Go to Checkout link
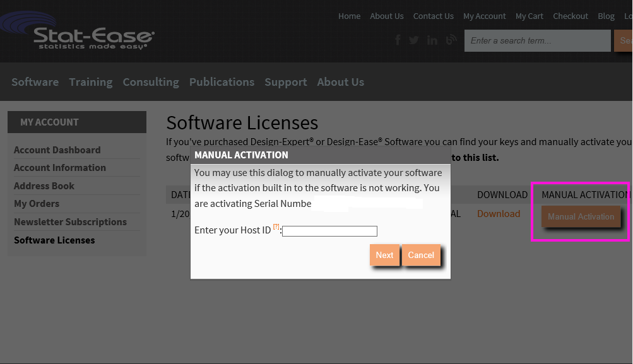The height and width of the screenshot is (364, 633). 571,16
